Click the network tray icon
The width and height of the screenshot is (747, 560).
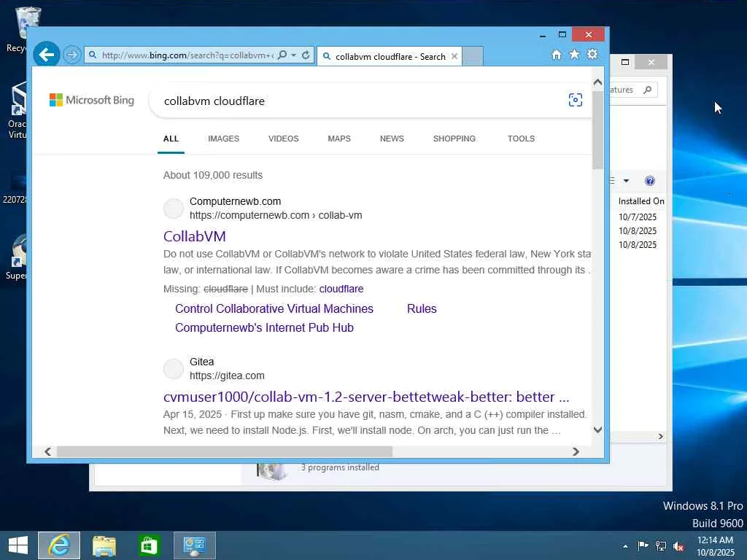[x=661, y=545]
